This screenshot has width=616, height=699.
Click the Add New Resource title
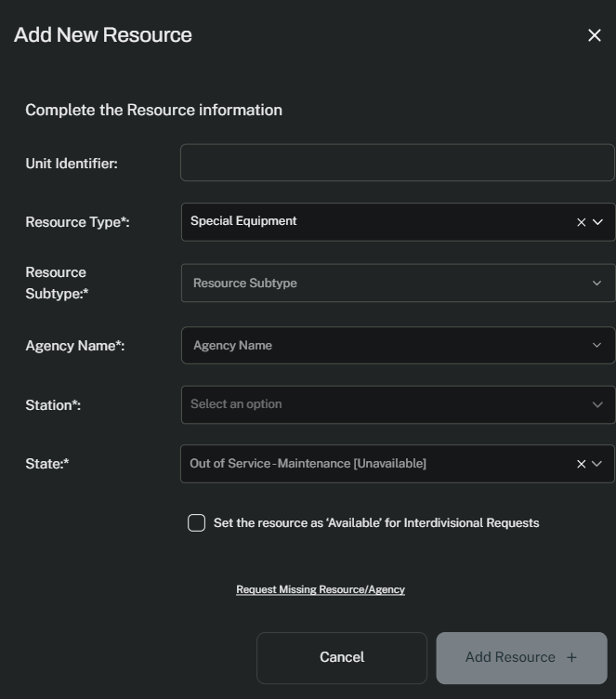click(x=103, y=34)
